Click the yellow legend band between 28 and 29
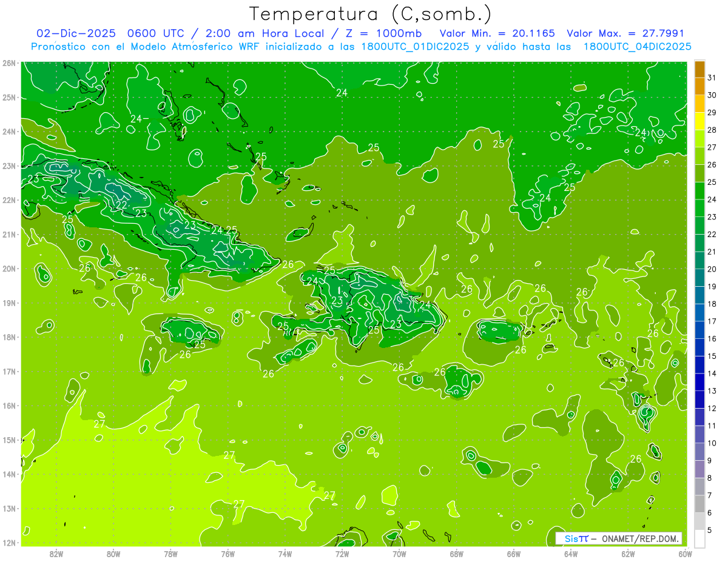 point(699,121)
